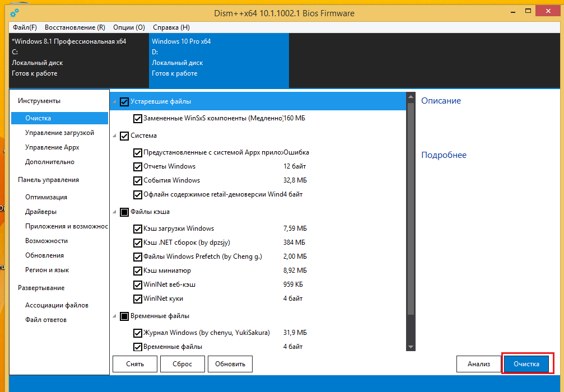Viewport: 564px width, 392px height.
Task: Collapse the Временные файлы group arrow
Action: pyautogui.click(x=114, y=316)
